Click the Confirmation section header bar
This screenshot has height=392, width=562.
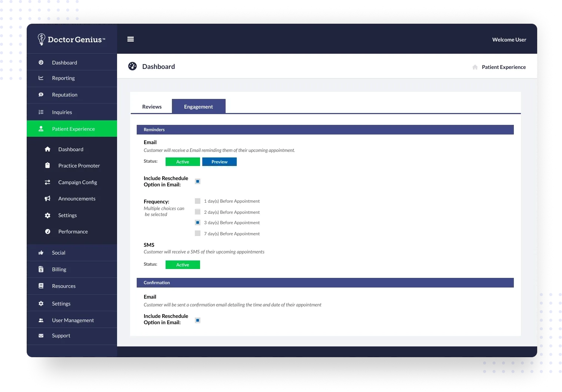[x=325, y=283]
